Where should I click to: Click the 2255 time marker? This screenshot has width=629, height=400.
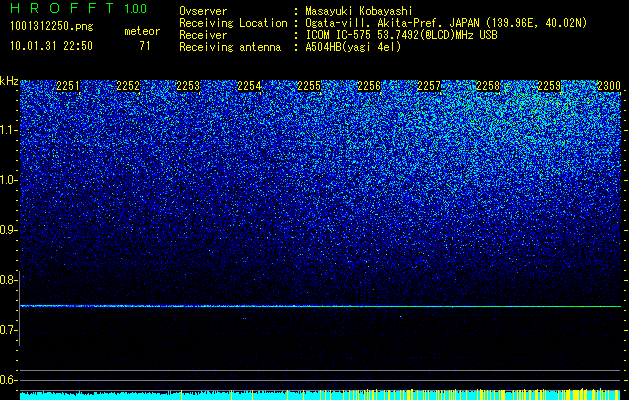(x=309, y=86)
